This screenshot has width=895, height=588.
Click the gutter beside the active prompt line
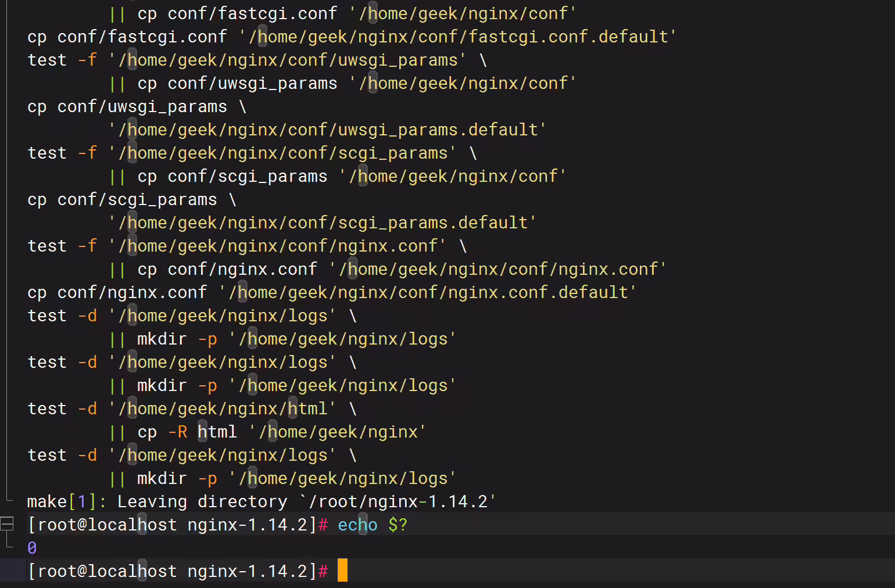pyautogui.click(x=7, y=570)
